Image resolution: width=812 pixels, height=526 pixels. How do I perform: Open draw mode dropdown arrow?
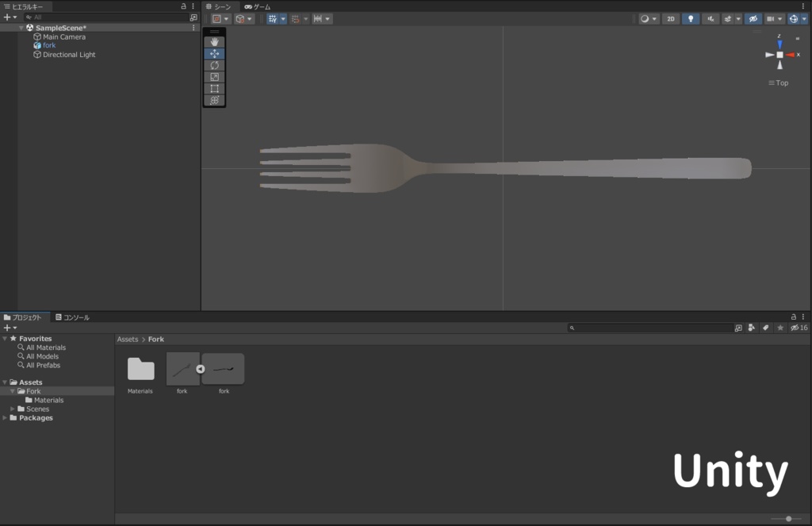pyautogui.click(x=654, y=19)
